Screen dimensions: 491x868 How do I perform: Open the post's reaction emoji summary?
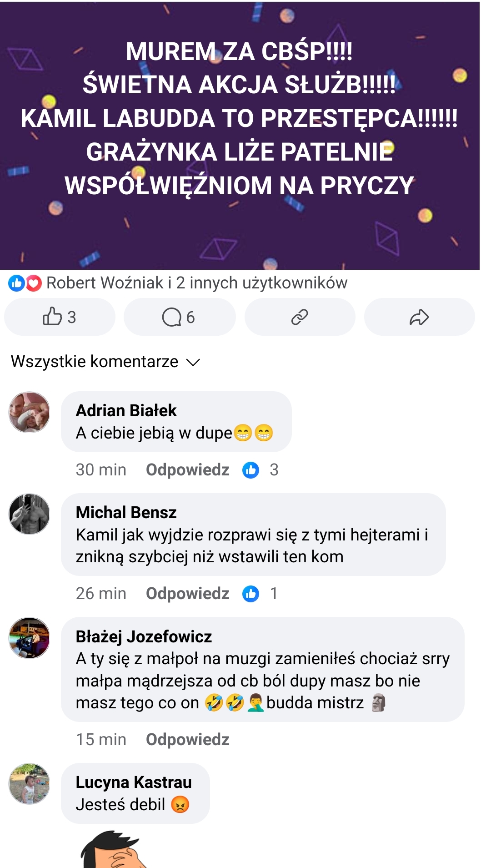pos(25,283)
